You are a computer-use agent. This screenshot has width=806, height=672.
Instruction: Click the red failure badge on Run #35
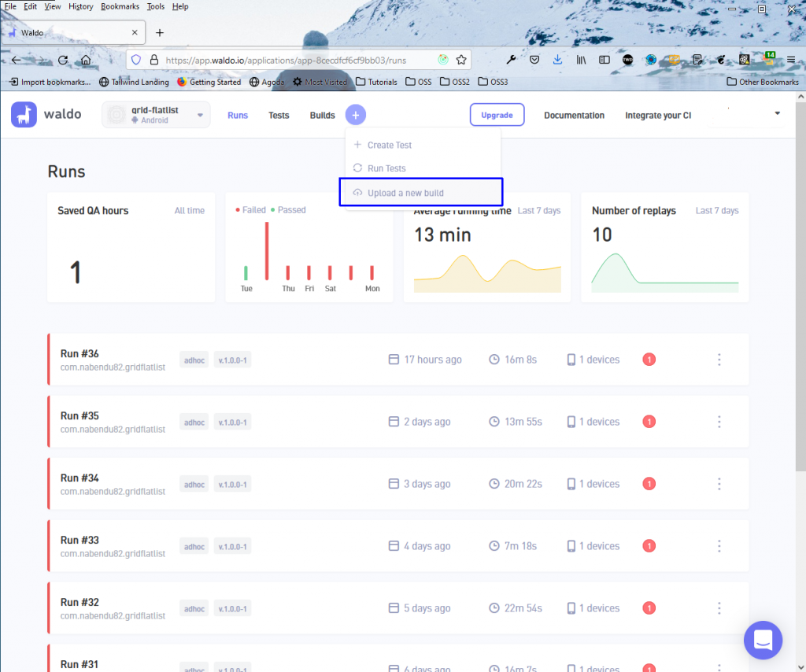coord(649,422)
